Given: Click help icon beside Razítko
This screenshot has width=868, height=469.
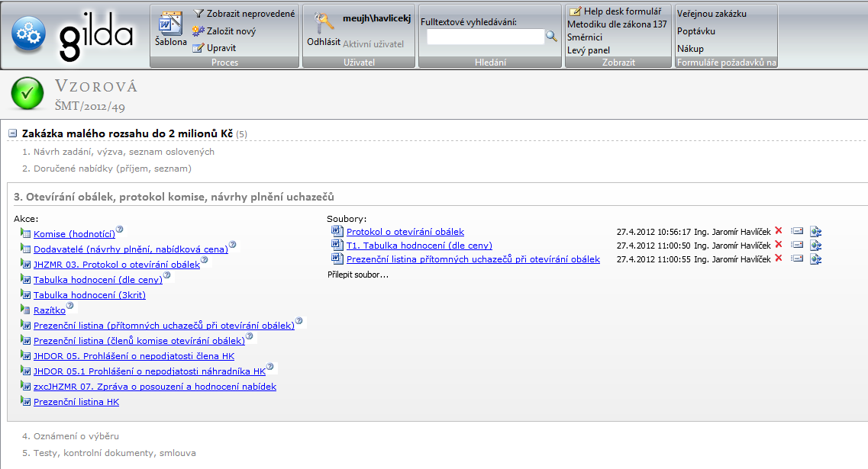Looking at the screenshot, I should click(x=69, y=305).
